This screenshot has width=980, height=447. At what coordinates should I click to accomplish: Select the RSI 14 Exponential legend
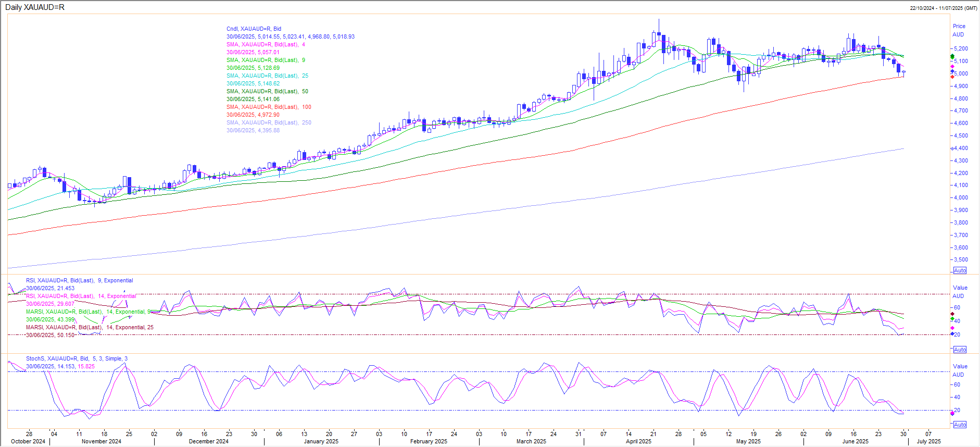pyautogui.click(x=81, y=296)
